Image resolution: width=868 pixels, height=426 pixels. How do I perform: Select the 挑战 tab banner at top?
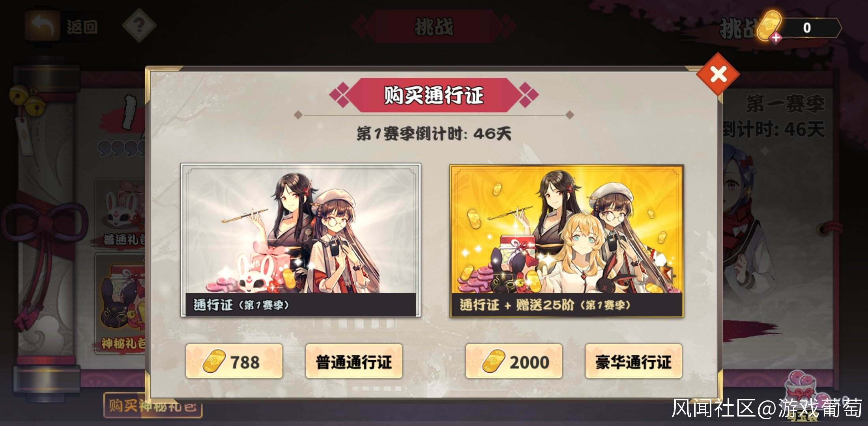coord(433,27)
